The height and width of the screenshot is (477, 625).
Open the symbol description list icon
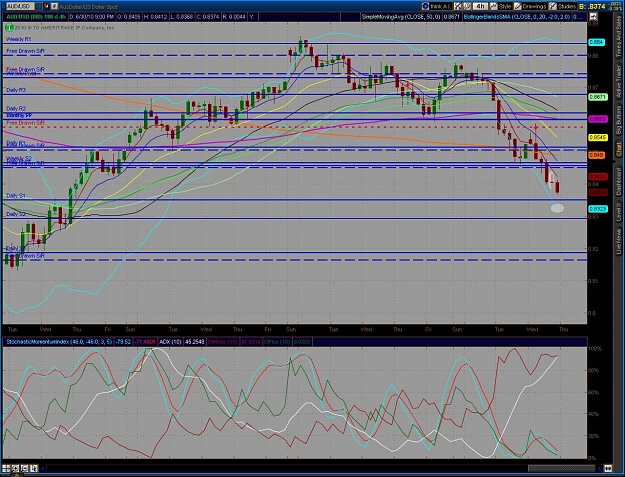54,6
